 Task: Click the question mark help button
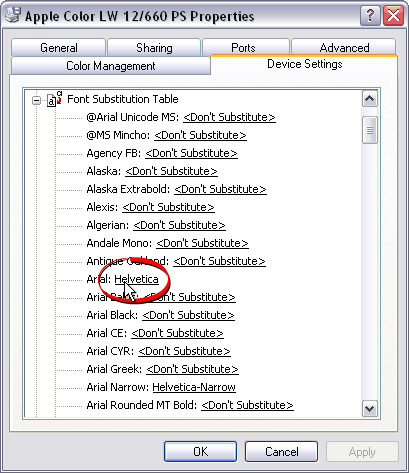370,16
